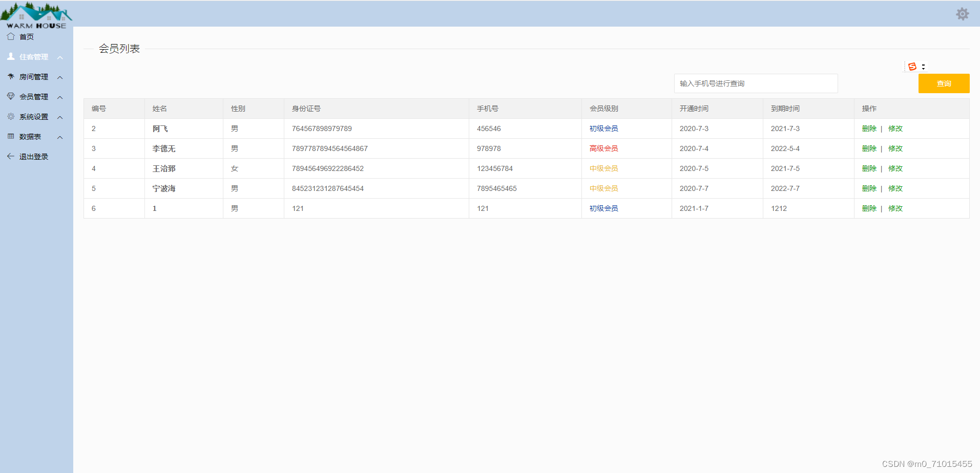The width and height of the screenshot is (980, 473).
Task: Click the home icon beside 首页
Action: [11, 36]
